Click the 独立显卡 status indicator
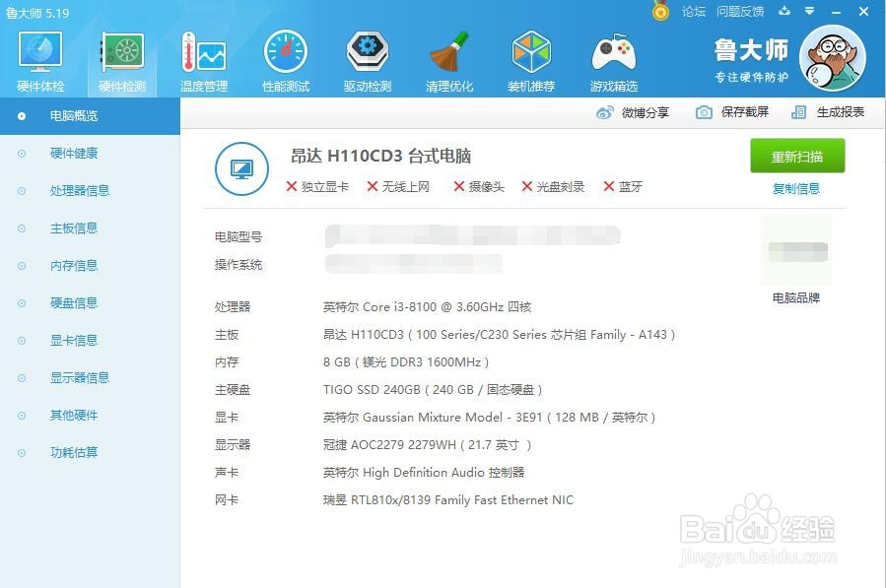The image size is (886, 588). 317,186
